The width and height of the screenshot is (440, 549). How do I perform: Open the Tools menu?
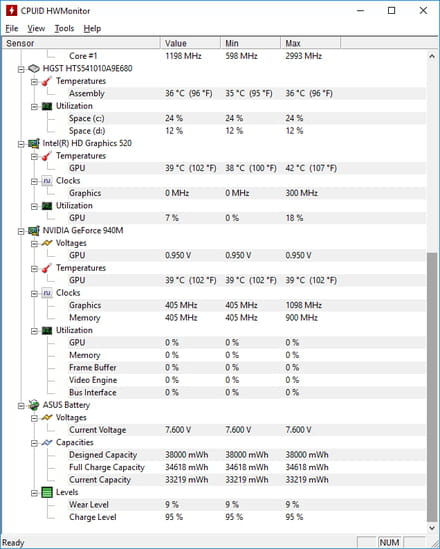64,28
